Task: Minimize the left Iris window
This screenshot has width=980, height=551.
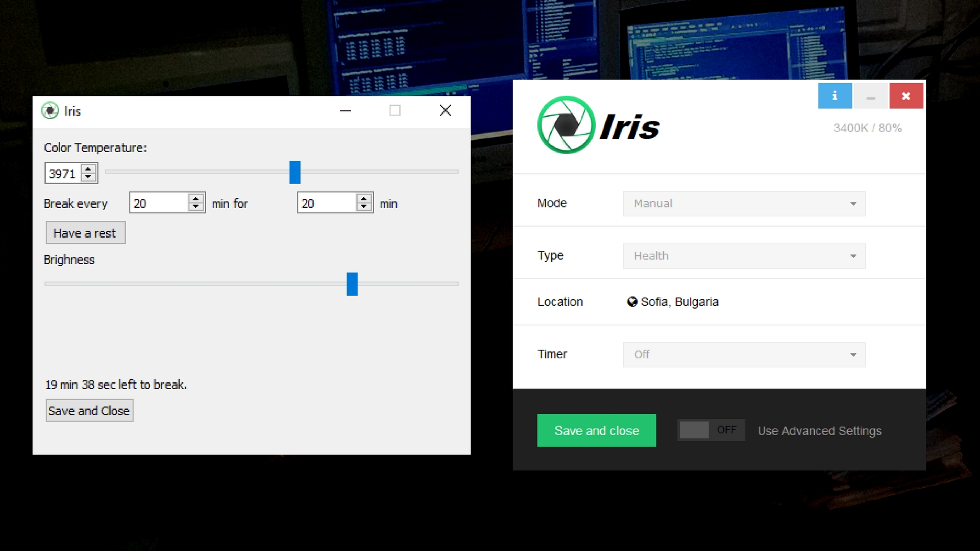Action: point(346,111)
